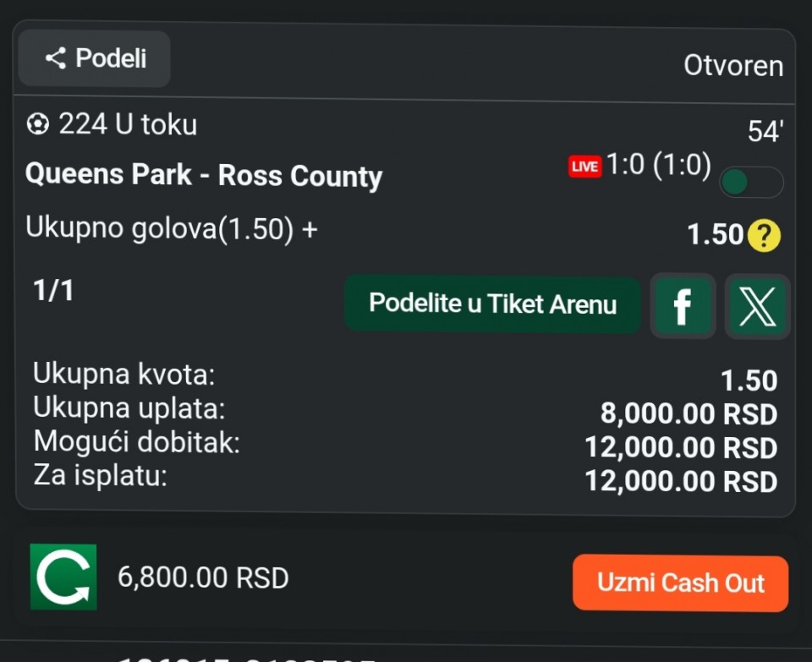Share ticket on Facebook
The height and width of the screenshot is (662, 812).
tap(683, 305)
